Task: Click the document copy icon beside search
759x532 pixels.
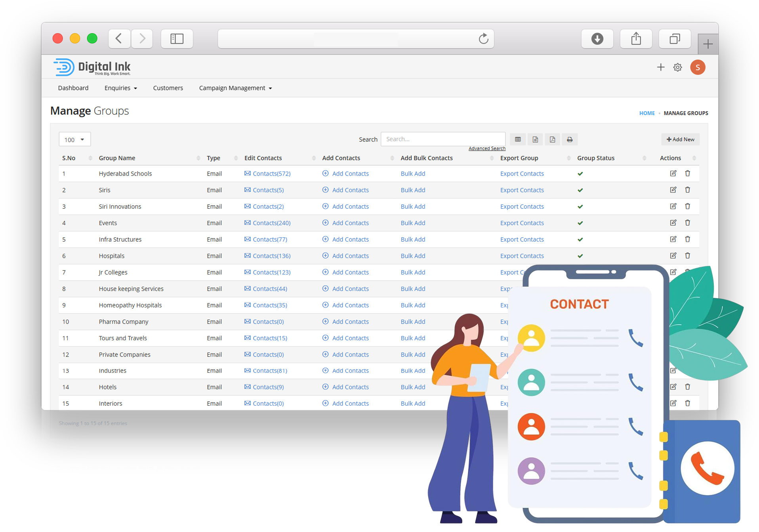Action: coord(535,139)
